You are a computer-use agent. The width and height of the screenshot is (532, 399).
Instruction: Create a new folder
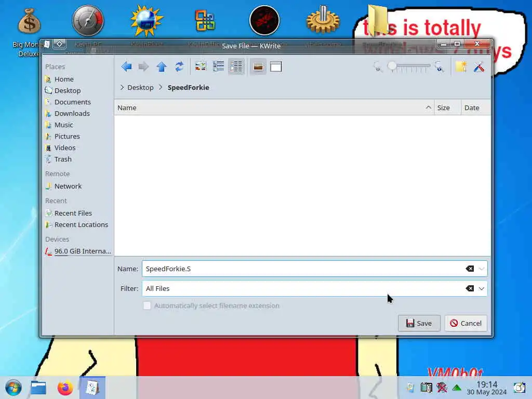[x=461, y=66]
